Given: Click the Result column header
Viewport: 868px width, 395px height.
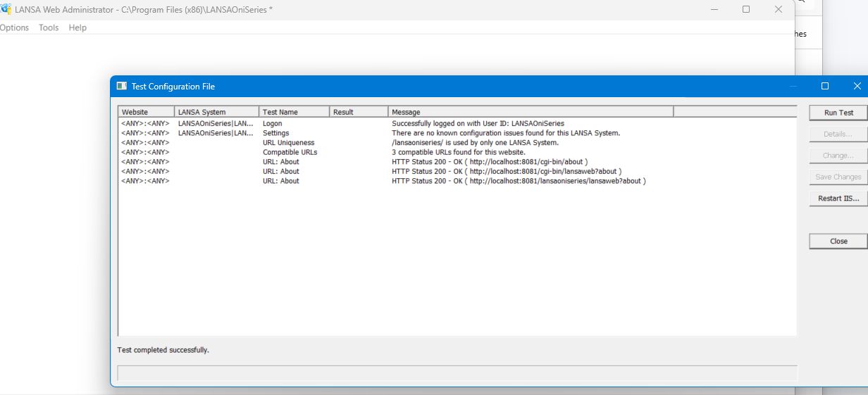Looking at the screenshot, I should click(358, 112).
